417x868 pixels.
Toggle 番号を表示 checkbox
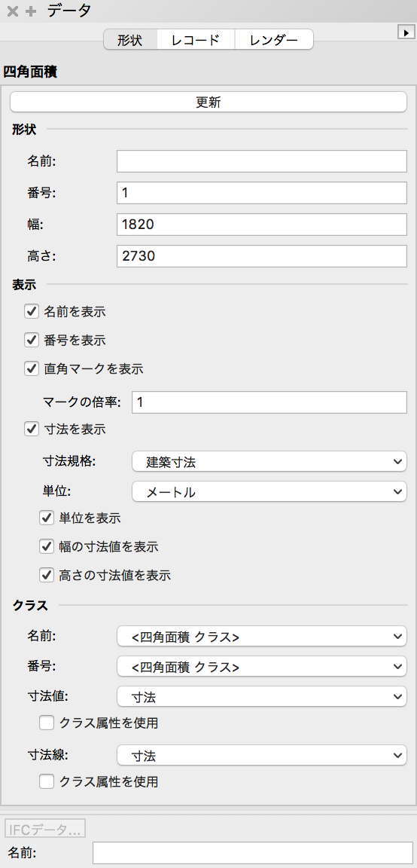[31, 339]
